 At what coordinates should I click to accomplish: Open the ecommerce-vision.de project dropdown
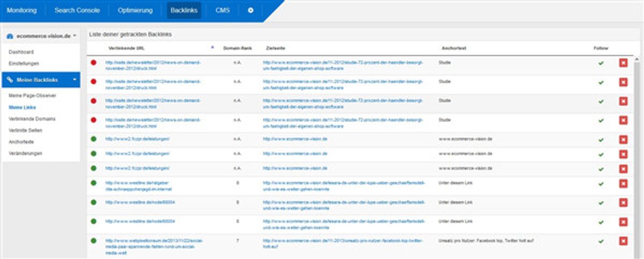(41, 35)
